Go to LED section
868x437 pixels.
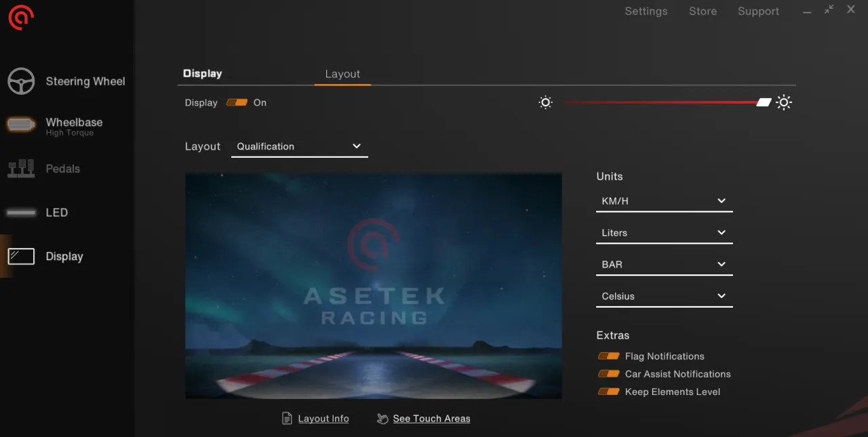(x=68, y=213)
